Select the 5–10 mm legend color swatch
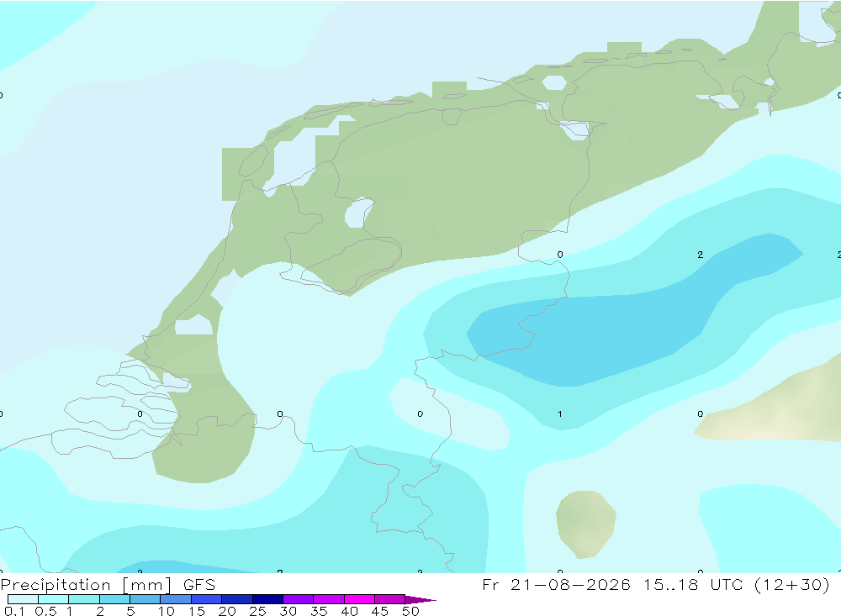Screen dimensions: 841x616 (x=145, y=599)
